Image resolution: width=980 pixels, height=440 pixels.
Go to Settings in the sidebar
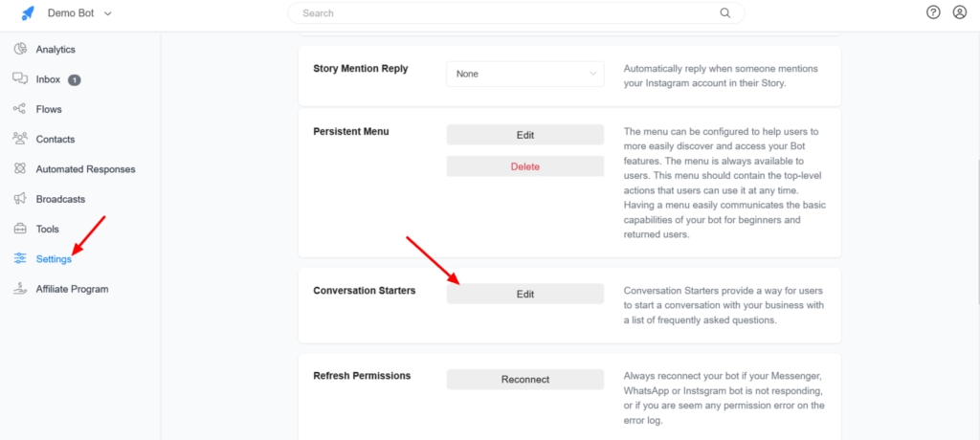click(x=53, y=259)
